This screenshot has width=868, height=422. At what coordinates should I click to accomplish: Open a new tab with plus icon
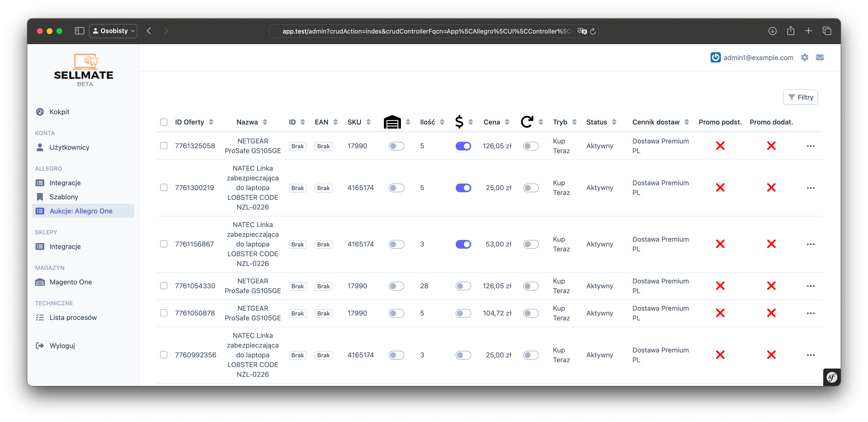808,31
